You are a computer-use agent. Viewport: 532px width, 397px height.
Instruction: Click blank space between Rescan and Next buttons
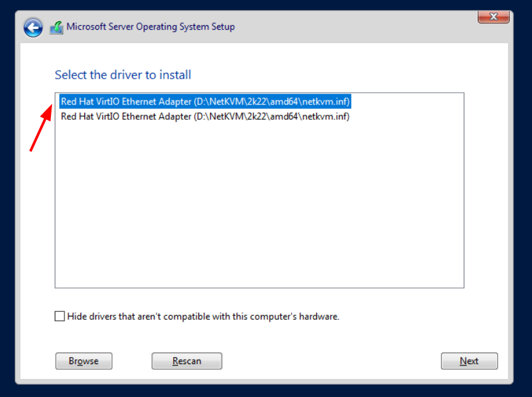point(332,361)
